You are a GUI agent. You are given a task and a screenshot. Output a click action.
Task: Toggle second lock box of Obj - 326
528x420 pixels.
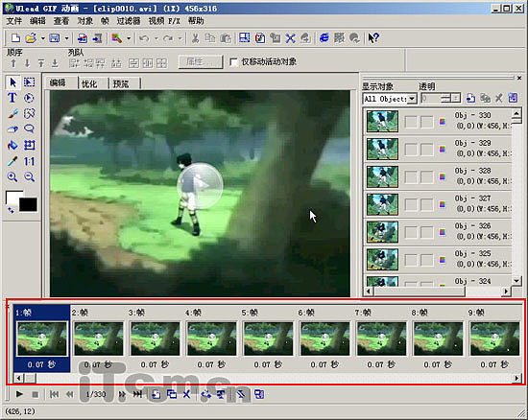(427, 232)
